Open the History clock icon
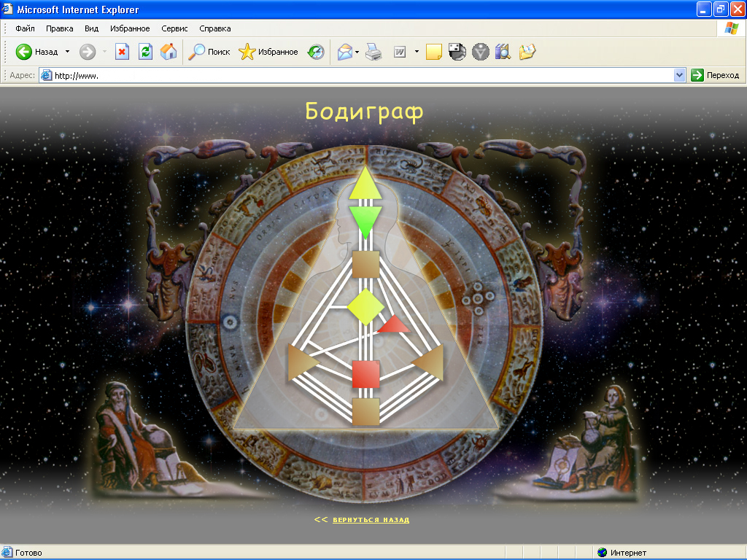 coord(316,52)
